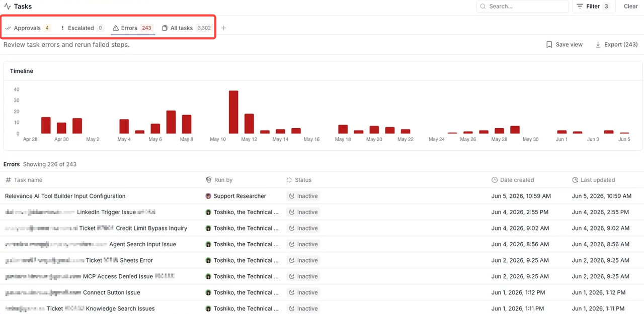Click the Timeline panel heading

[22, 71]
